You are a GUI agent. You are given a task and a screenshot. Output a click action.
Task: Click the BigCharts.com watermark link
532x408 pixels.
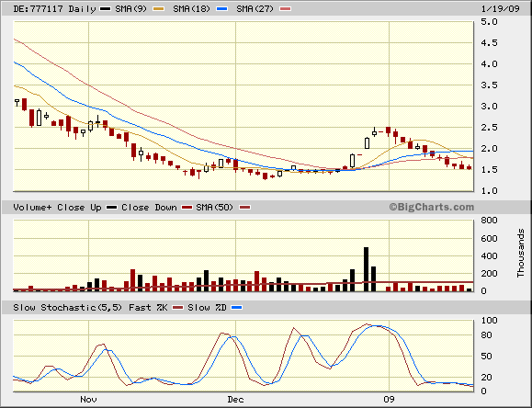pos(431,207)
